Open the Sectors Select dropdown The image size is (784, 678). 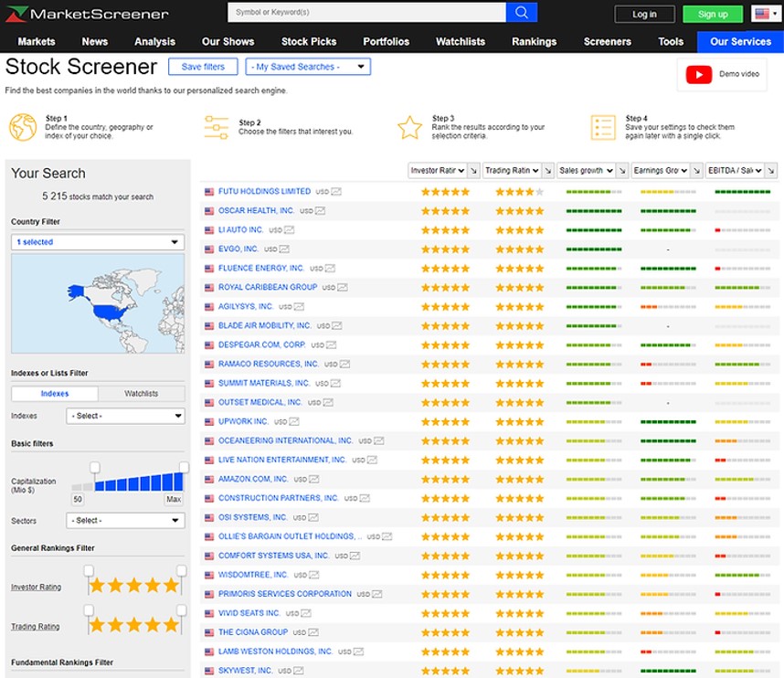[125, 521]
